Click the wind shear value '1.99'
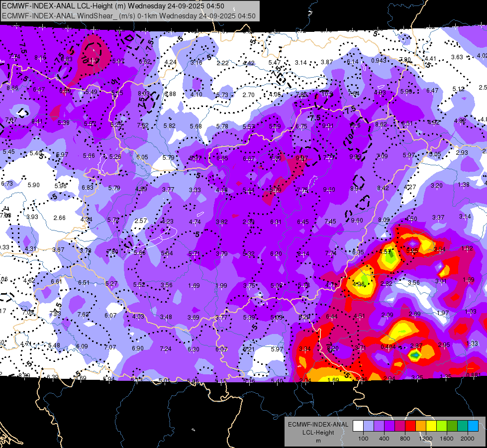This screenshot has height=448, width=487. point(221,285)
